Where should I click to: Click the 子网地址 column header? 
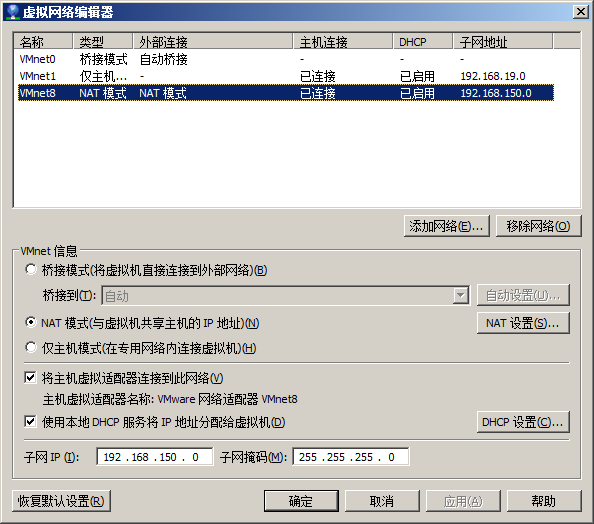point(503,41)
